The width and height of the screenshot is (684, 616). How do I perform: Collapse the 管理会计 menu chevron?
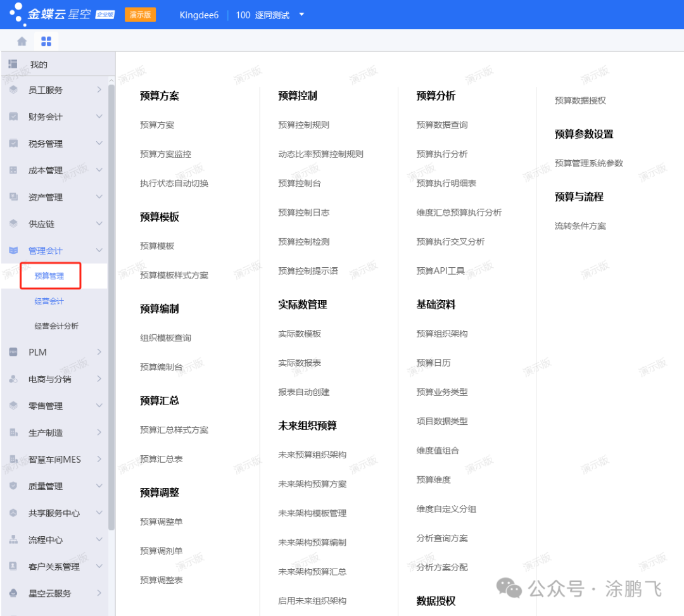click(99, 251)
